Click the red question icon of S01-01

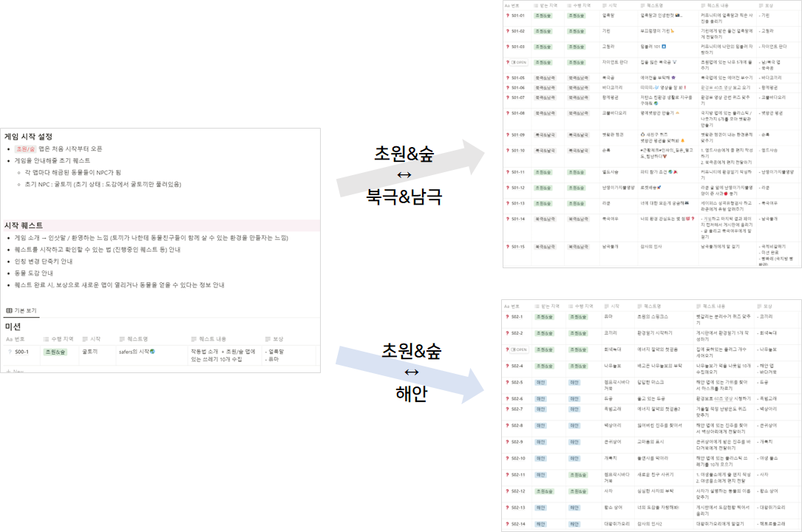pos(507,16)
